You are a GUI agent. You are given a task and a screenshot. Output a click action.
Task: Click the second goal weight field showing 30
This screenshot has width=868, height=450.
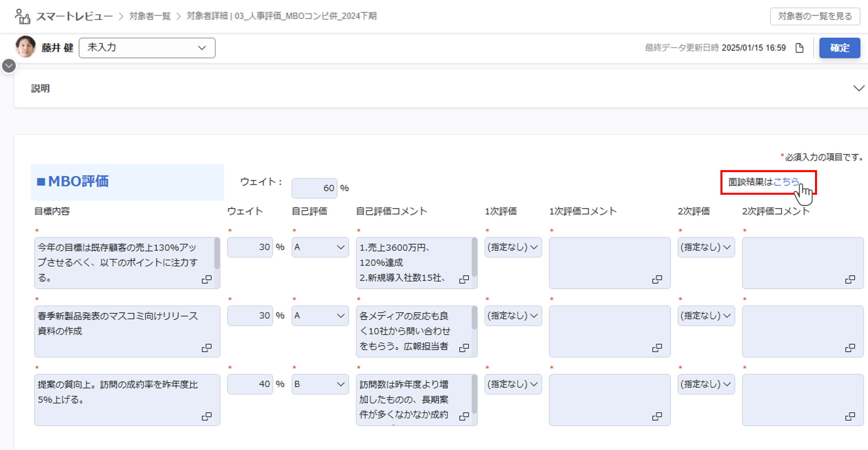coord(250,316)
